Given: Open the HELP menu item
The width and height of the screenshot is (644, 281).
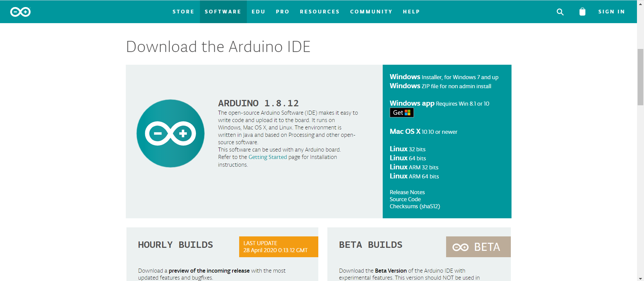Looking at the screenshot, I should click(x=412, y=12).
